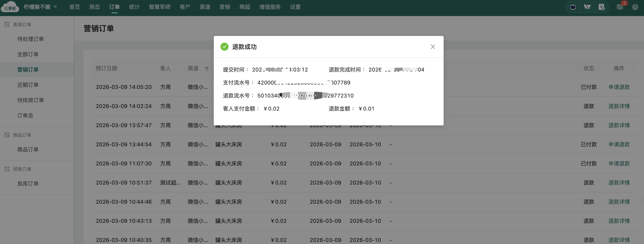Open 退款详情 for the 10:51:37 order
Screen dimensions: 644x244
tap(619, 183)
